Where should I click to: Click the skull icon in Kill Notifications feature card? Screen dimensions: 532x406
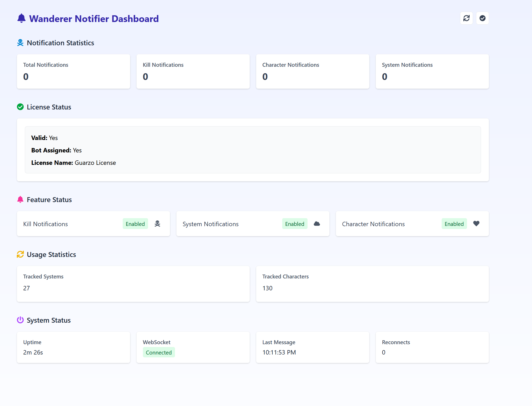157,224
